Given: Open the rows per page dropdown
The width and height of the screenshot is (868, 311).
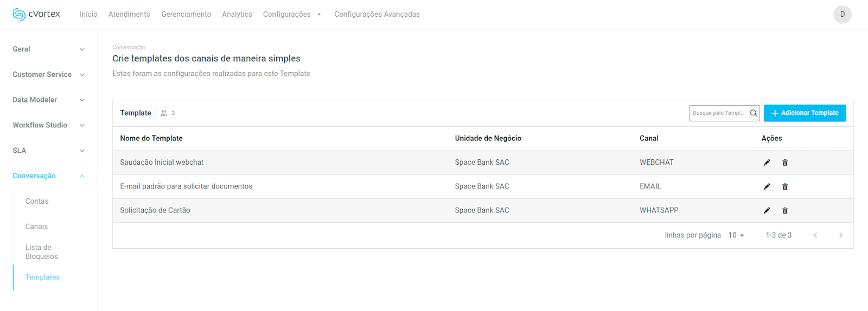Looking at the screenshot, I should [736, 235].
